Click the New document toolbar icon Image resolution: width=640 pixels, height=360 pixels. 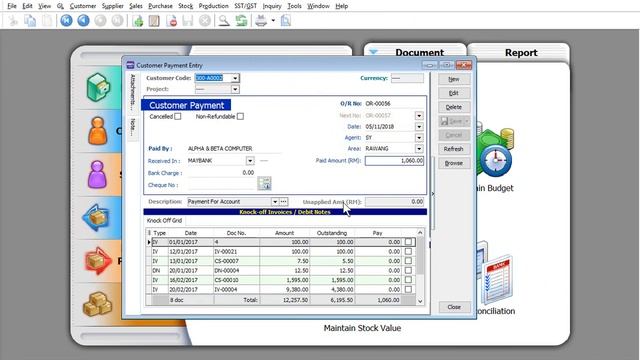point(138,20)
